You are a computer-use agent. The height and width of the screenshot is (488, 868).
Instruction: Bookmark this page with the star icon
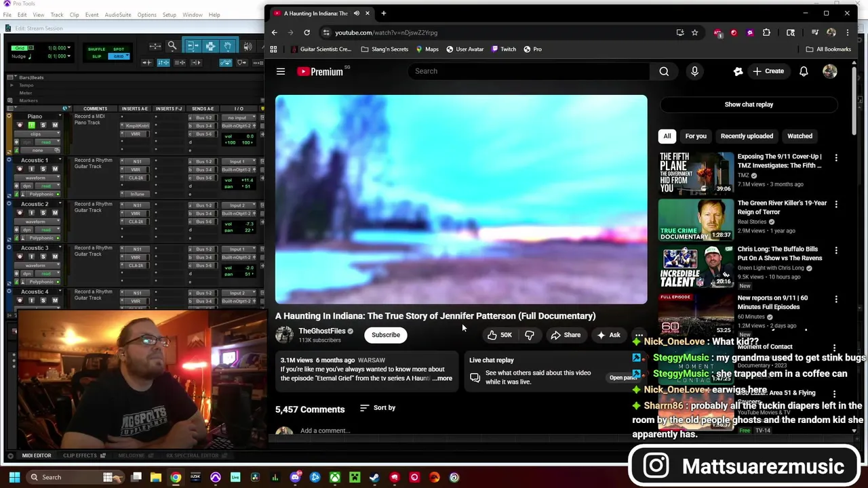694,32
